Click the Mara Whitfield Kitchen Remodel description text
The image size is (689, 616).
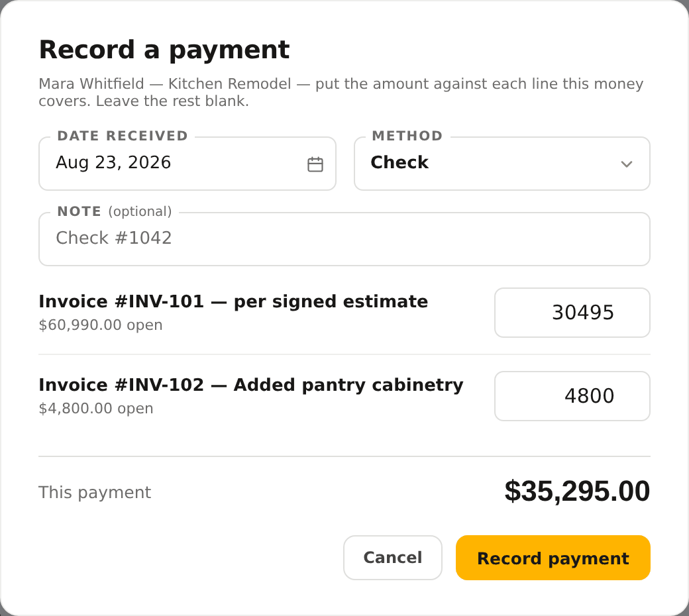point(341,92)
